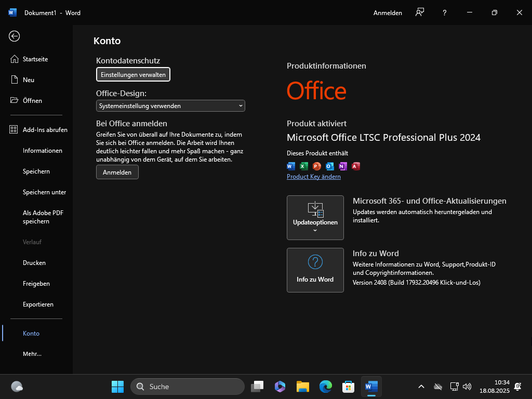This screenshot has height=399, width=532.
Task: Click the help question mark icon
Action: click(x=444, y=12)
